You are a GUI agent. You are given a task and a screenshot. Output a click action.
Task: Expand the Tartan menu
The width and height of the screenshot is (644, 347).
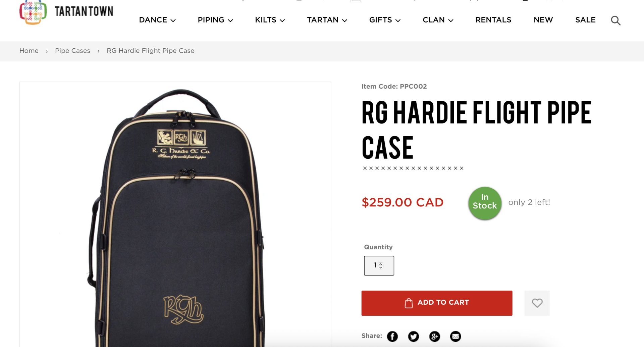[327, 20]
